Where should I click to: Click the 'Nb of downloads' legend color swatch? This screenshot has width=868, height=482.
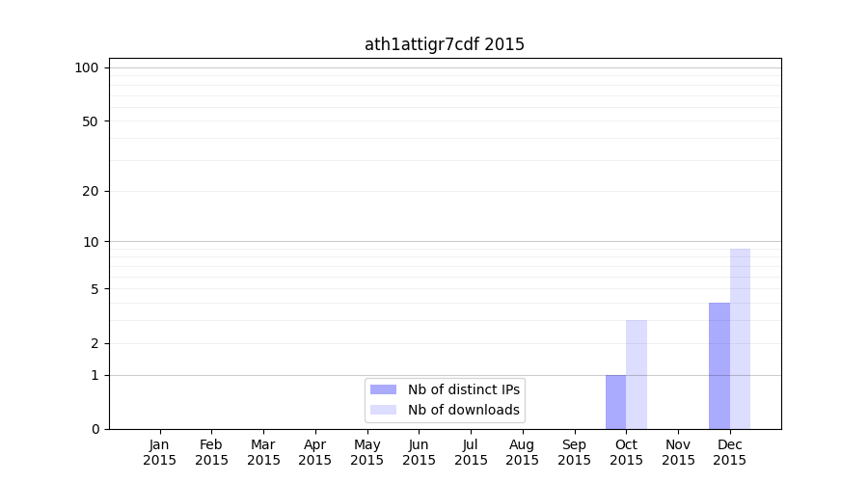[x=383, y=410]
